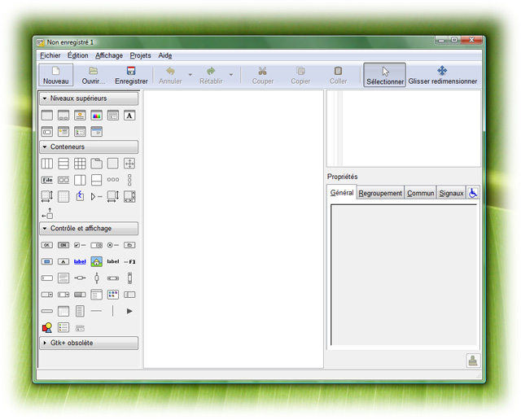The height and width of the screenshot is (420, 521).
Task: Pick the Color selection dialog widget icon
Action: click(96, 116)
